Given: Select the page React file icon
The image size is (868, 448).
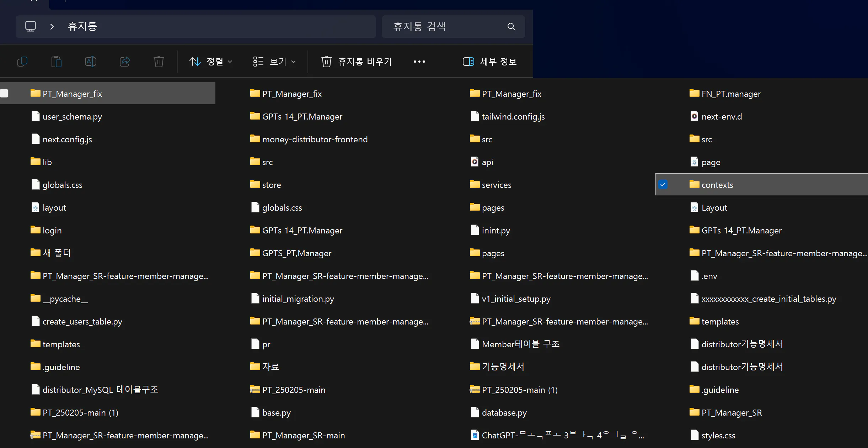Looking at the screenshot, I should click(x=694, y=162).
